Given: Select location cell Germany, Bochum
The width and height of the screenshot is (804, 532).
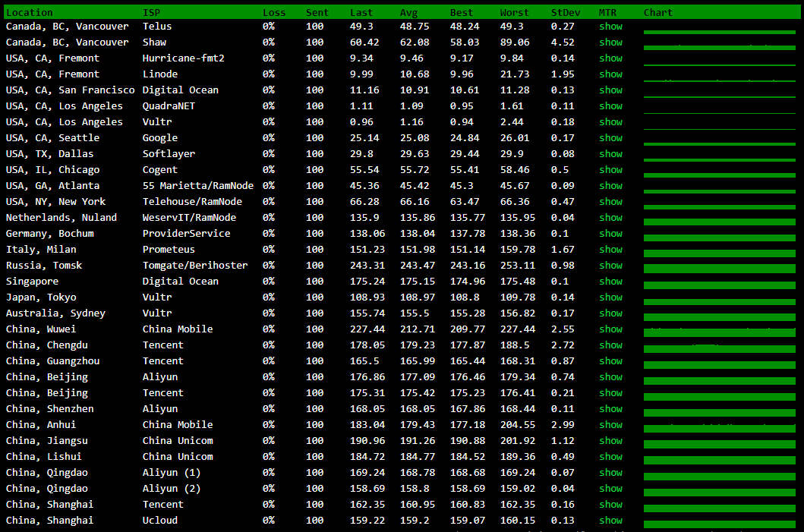Looking at the screenshot, I should coord(50,233).
